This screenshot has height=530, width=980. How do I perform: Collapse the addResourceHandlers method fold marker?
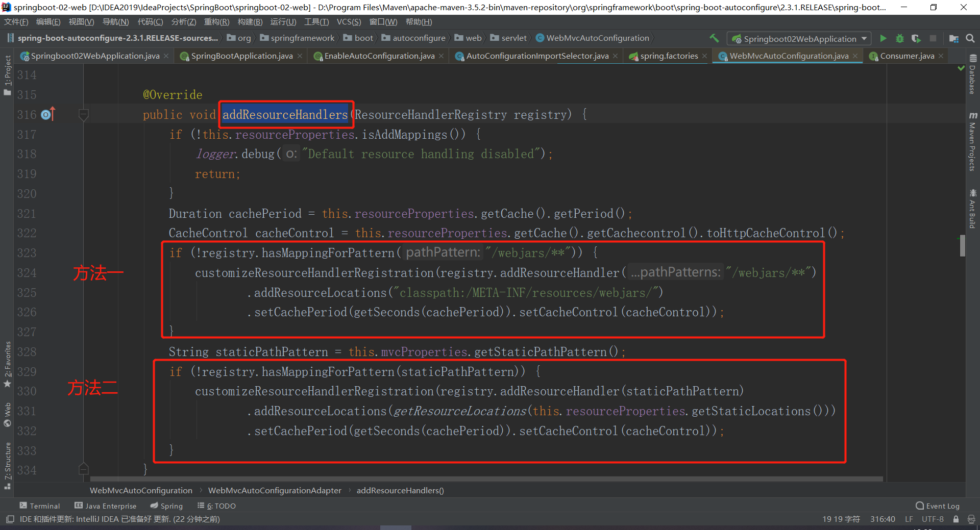point(84,115)
